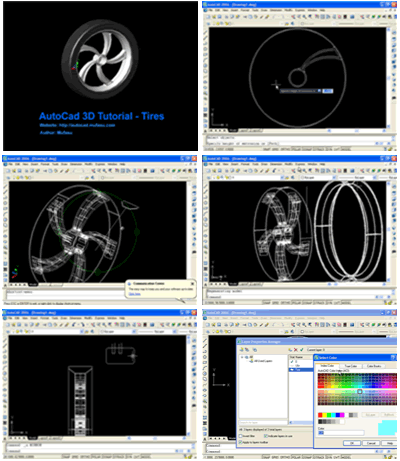
Task: Open layer dropdown in the two-wheel wireframe window
Action: 283,177
